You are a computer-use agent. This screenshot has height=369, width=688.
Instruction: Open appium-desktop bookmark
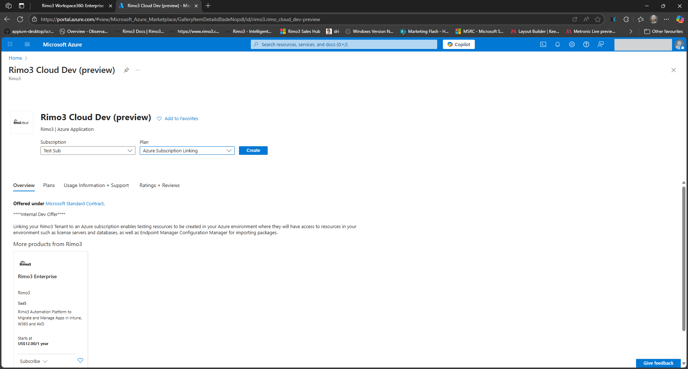29,32
